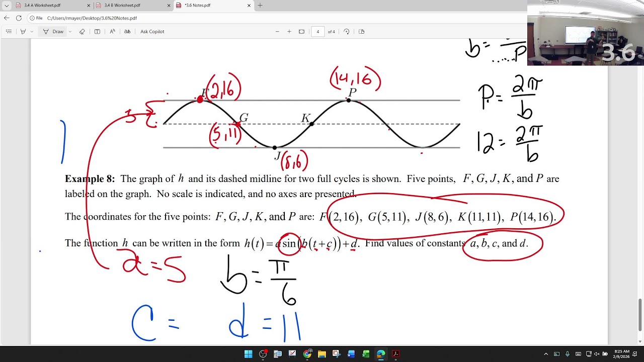Select the Add text tool
Screen dimensions: 644x362
(97, 31)
